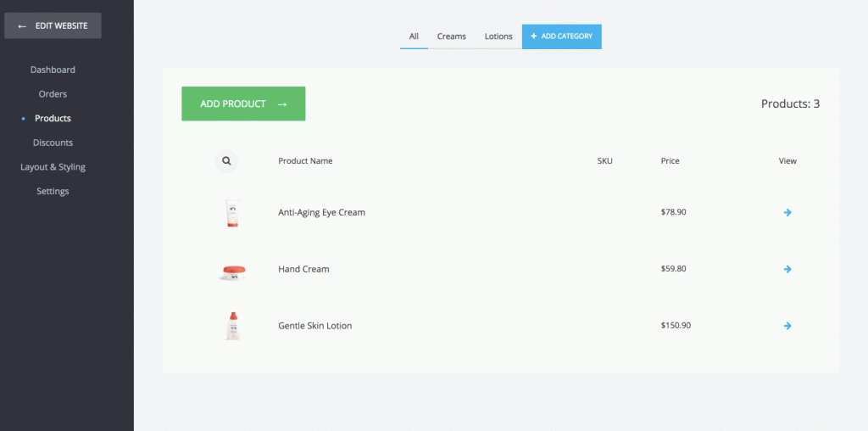Select the All category tab
868x431 pixels.
point(414,36)
